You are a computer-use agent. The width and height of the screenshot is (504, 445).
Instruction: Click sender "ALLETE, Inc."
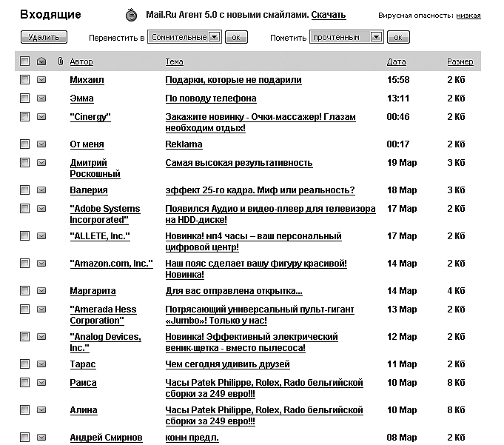(x=100, y=236)
